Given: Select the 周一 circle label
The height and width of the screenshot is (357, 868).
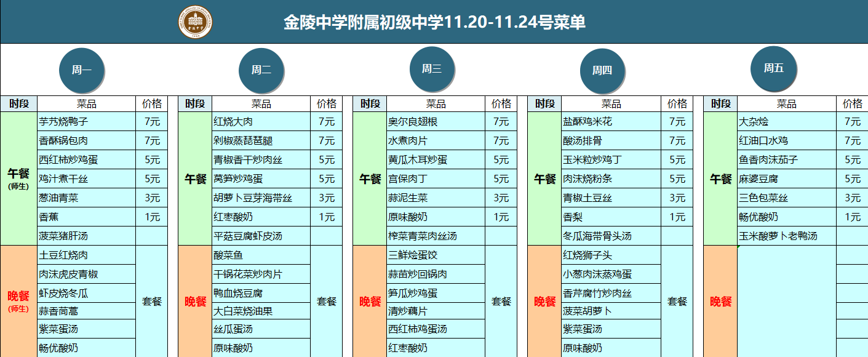Looking at the screenshot, I should [82, 70].
